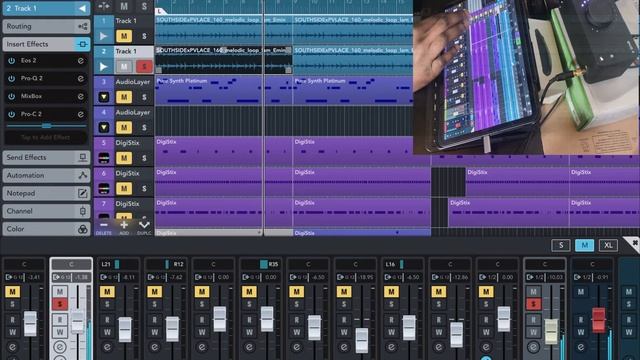The width and height of the screenshot is (640, 360).
Task: Turn off the red Solo button on track 2
Action: (x=144, y=67)
